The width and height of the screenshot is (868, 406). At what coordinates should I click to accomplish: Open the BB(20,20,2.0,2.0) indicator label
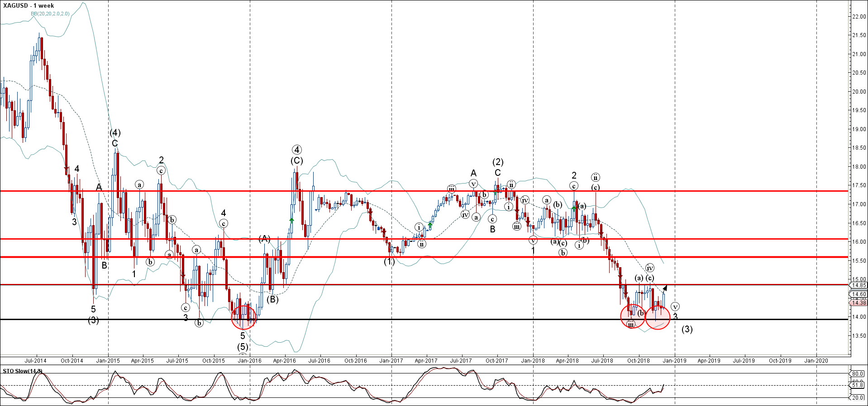(50, 14)
